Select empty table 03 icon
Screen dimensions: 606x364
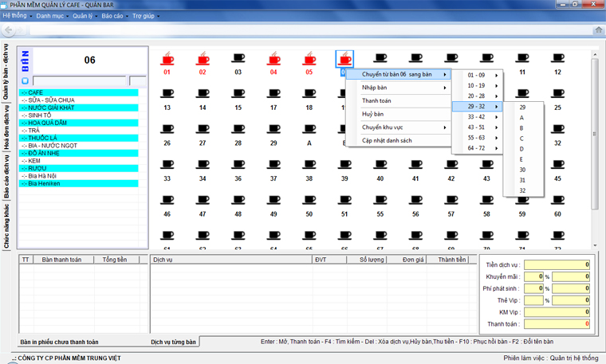pyautogui.click(x=238, y=58)
